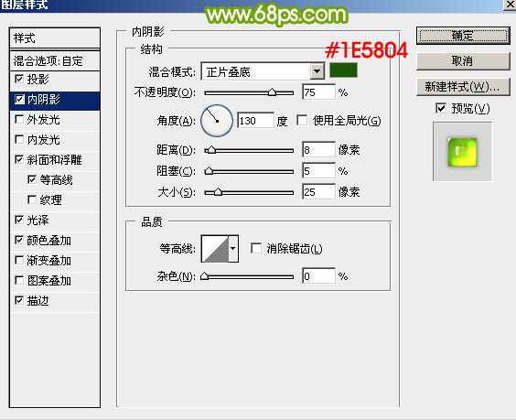Click the green style preview thumbnail
Viewport: 516px width, 420px height.
(462, 152)
